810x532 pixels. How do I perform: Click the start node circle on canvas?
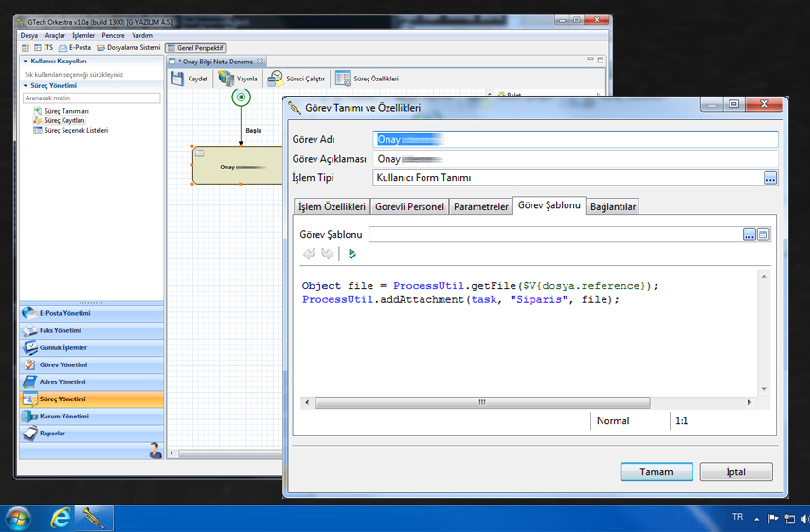[241, 97]
